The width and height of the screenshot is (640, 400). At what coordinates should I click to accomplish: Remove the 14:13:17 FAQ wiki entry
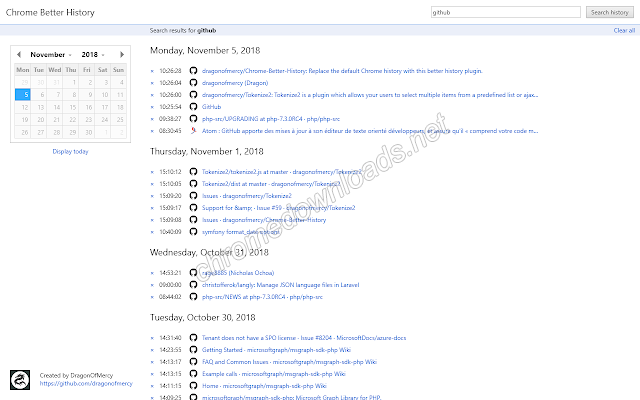[152, 362]
